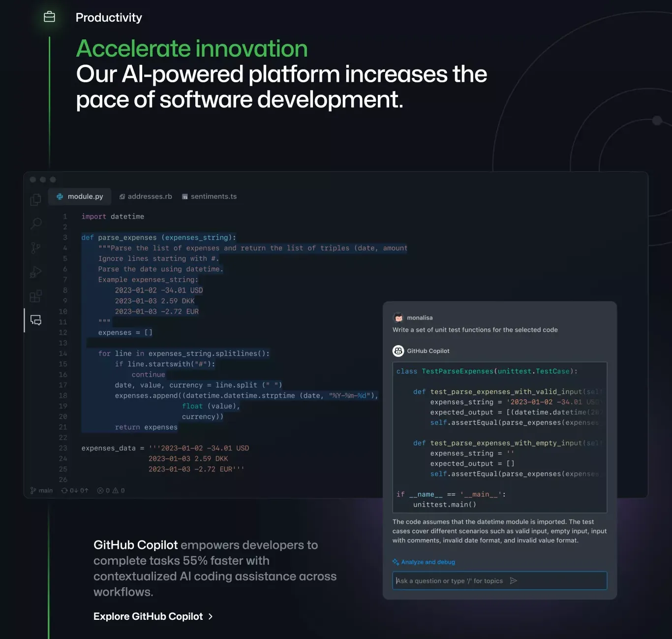Click the prompt text about unit test functions
The image size is (672, 639).
click(x=475, y=330)
